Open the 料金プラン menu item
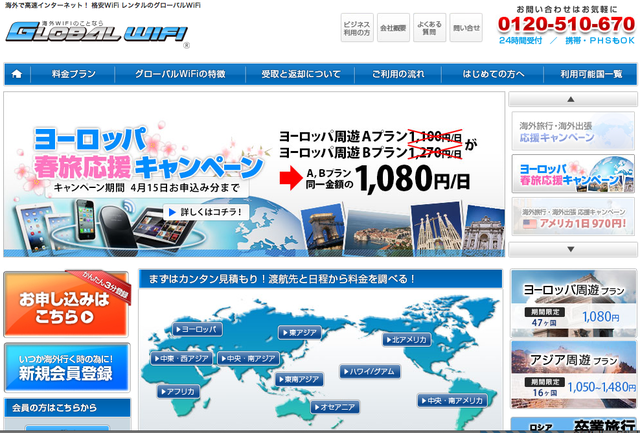Screen dimensions: 640x433 [x=73, y=74]
